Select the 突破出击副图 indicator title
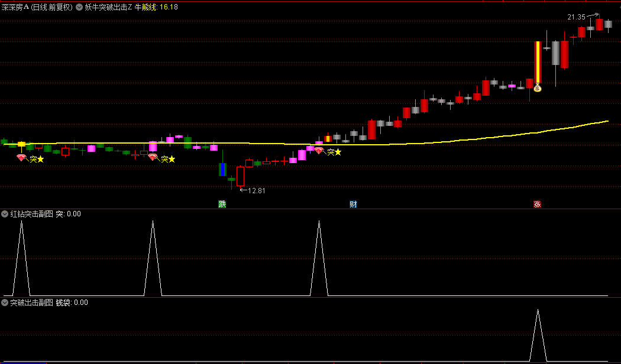This screenshot has width=621, height=364. pyautogui.click(x=32, y=303)
